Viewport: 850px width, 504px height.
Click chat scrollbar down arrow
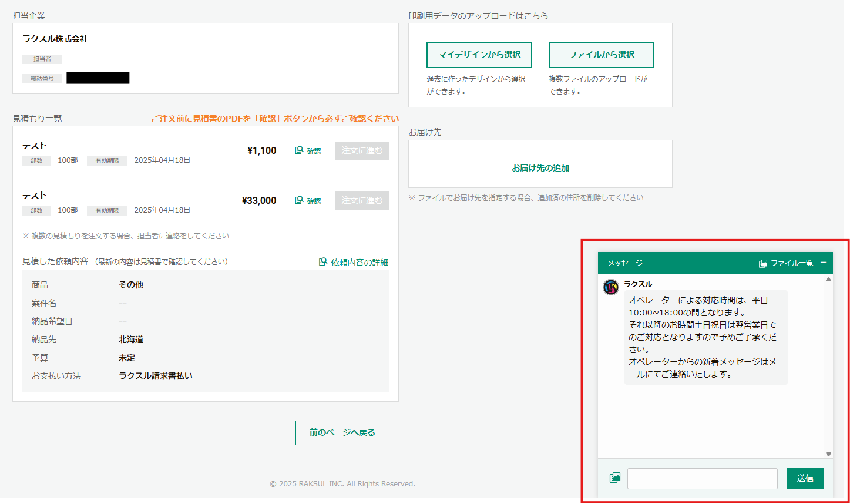pos(828,454)
